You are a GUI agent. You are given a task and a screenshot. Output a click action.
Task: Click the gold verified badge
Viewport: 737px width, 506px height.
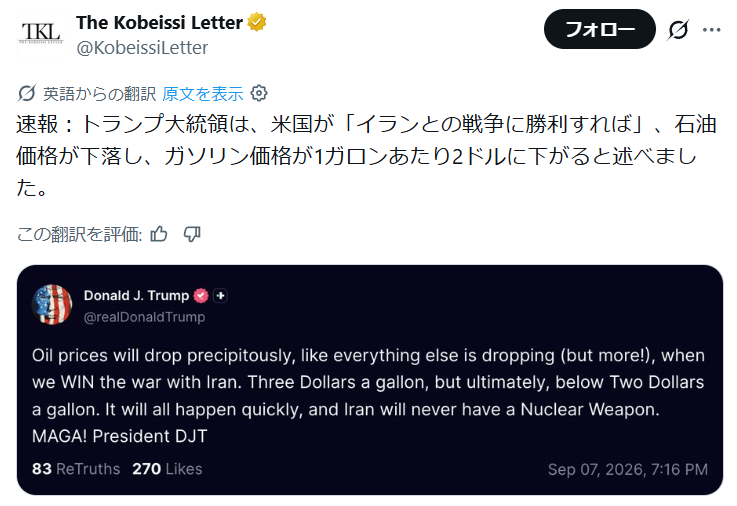click(x=257, y=22)
